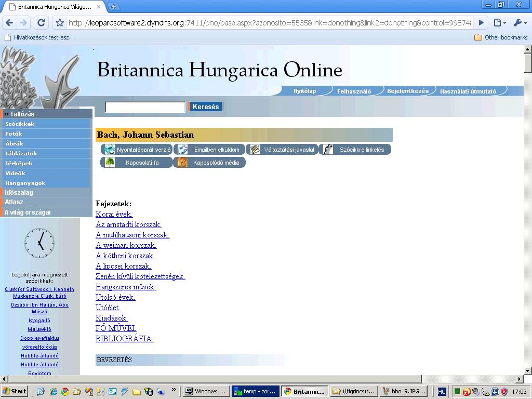Open the recently viewed vöröseltolódás article
The width and height of the screenshot is (532, 399).
click(x=39, y=347)
